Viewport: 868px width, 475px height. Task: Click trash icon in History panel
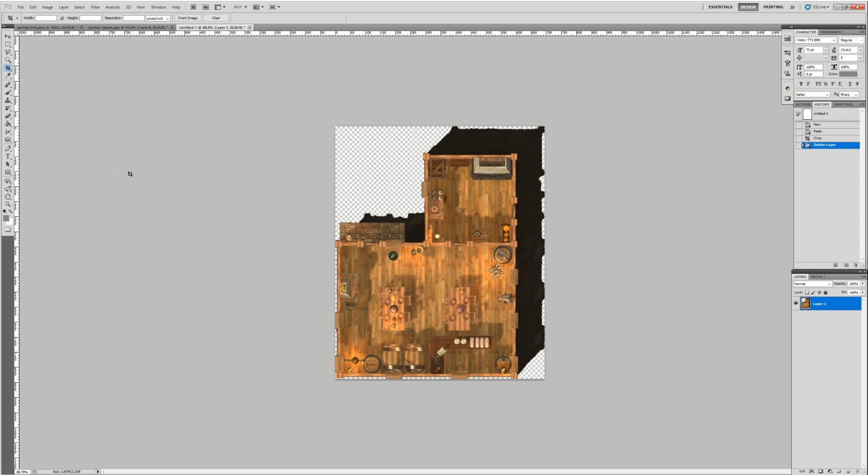pos(855,265)
